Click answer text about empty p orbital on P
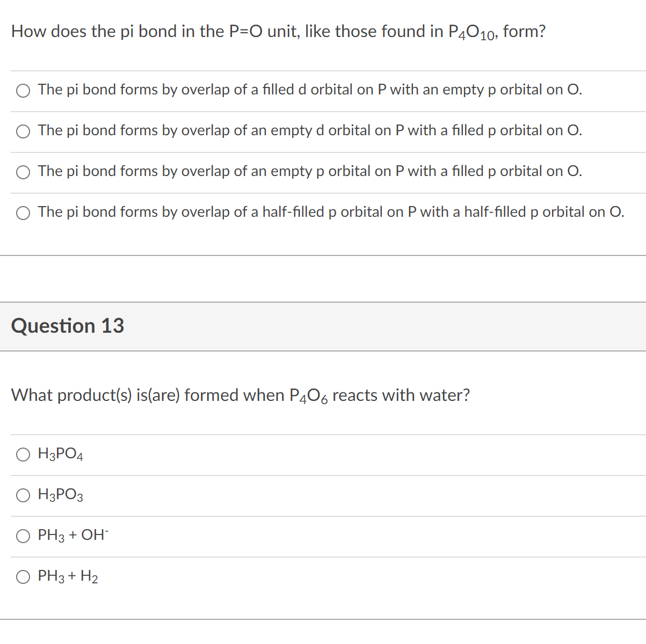Image resolution: width=646 pixels, height=644 pixels. pos(310,171)
